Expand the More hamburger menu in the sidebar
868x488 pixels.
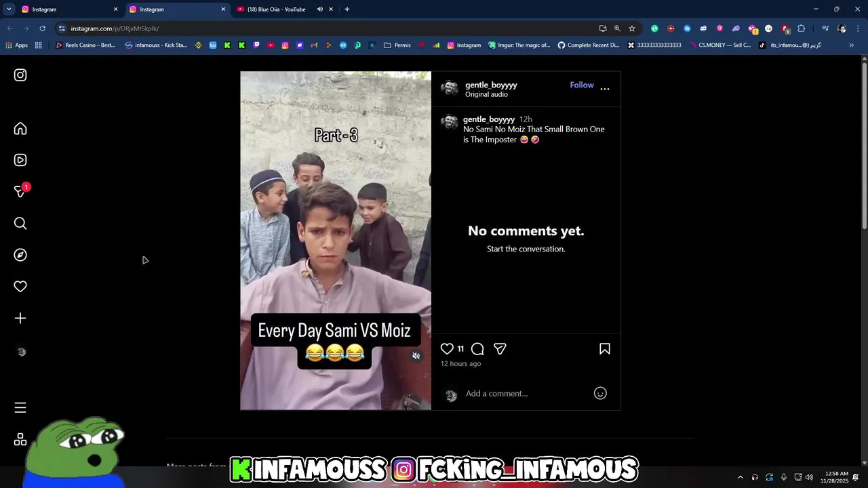click(20, 407)
